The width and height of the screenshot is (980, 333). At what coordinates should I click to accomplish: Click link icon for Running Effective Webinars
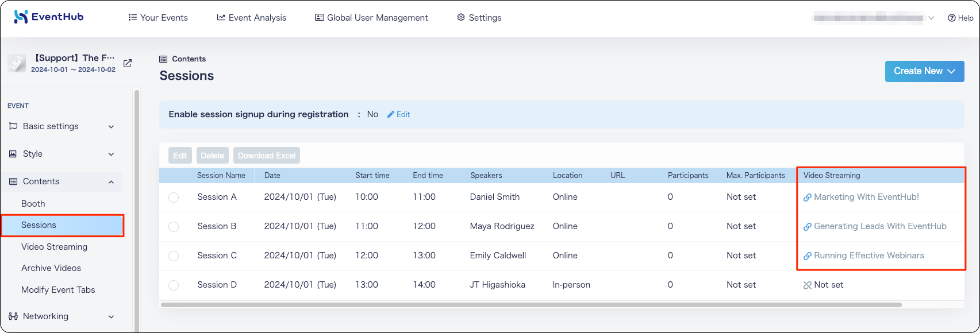(x=808, y=256)
